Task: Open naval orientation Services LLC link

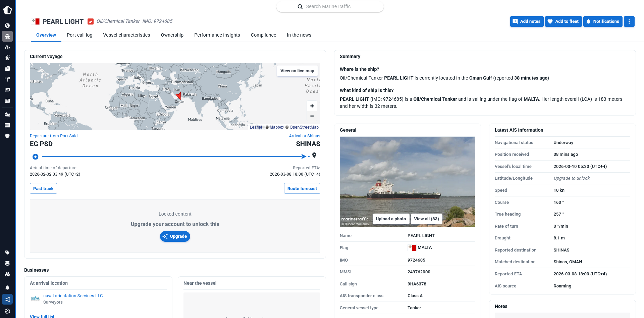Action: click(73, 296)
